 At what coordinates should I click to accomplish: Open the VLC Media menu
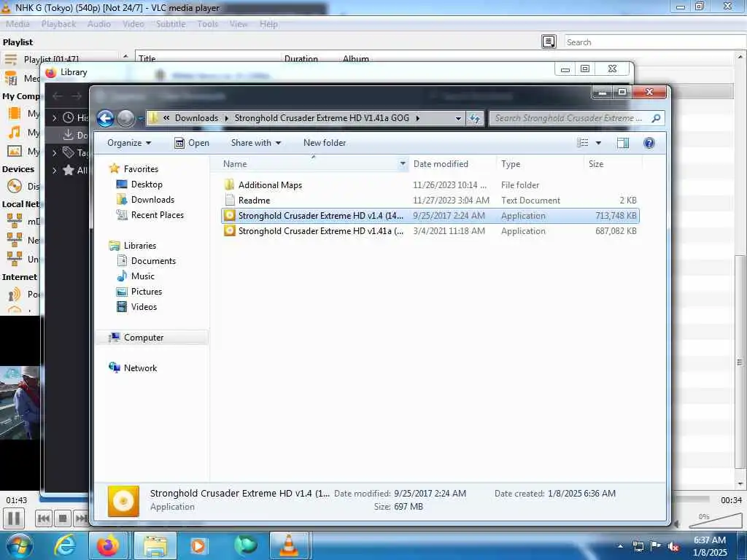(x=18, y=24)
